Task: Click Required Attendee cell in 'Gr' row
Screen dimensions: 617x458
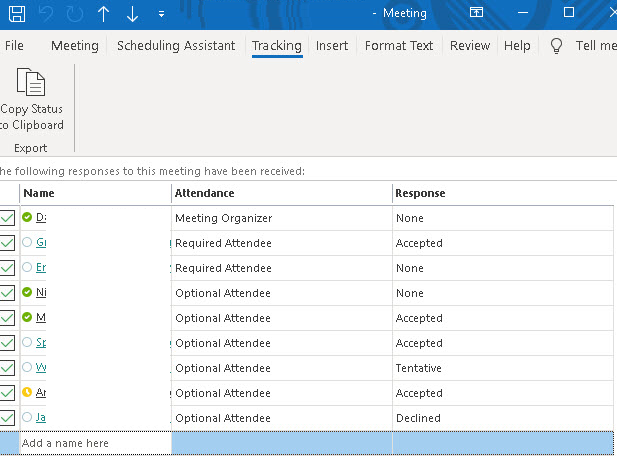Action: pyautogui.click(x=282, y=243)
